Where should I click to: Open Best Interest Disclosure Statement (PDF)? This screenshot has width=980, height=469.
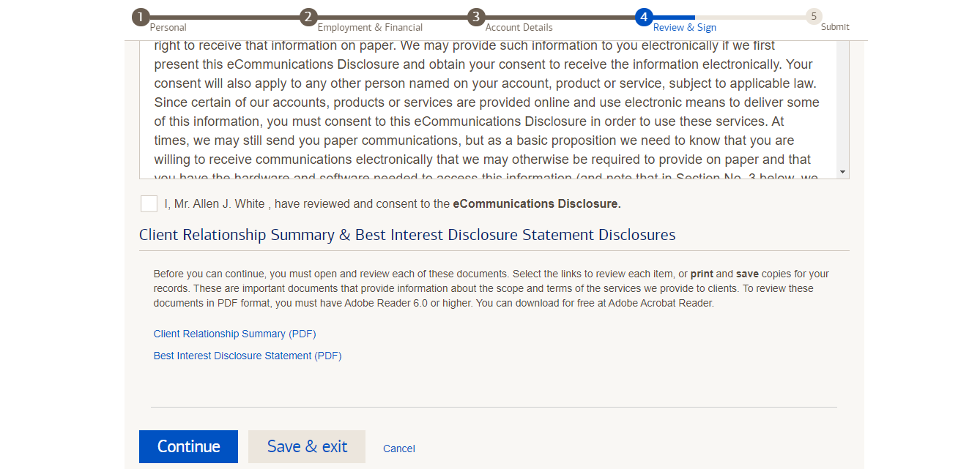[x=248, y=356]
